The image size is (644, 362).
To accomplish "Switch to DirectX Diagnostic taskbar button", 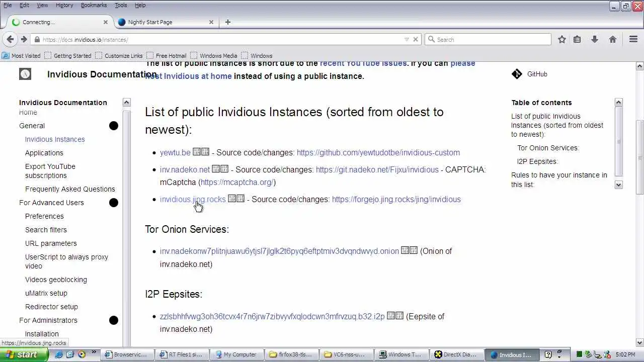I will [x=457, y=354].
